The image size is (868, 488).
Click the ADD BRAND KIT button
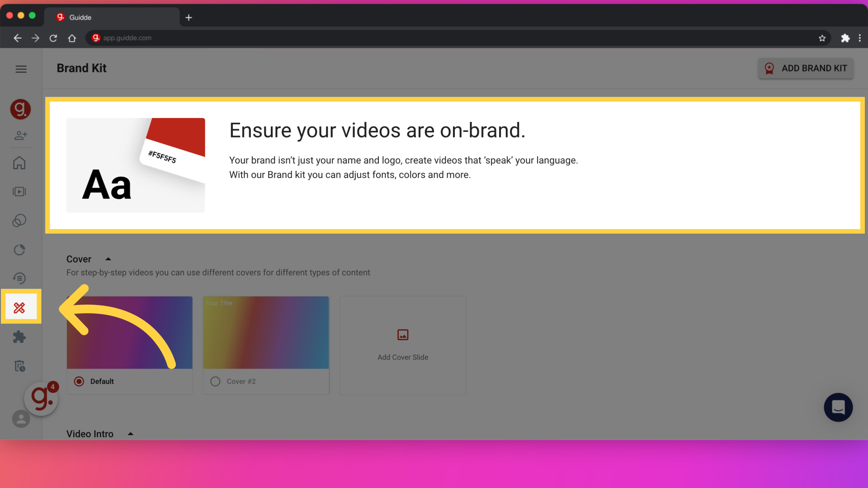[x=806, y=68]
